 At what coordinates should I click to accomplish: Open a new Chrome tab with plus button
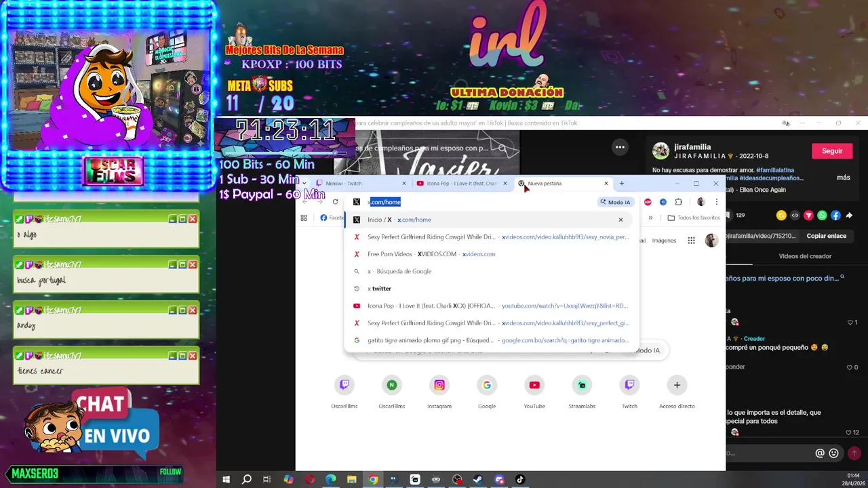[621, 183]
